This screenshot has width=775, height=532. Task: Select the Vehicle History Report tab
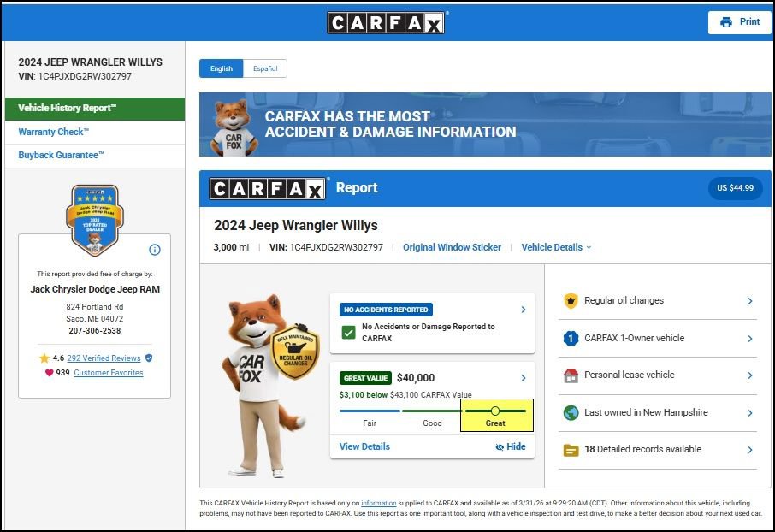[95, 109]
